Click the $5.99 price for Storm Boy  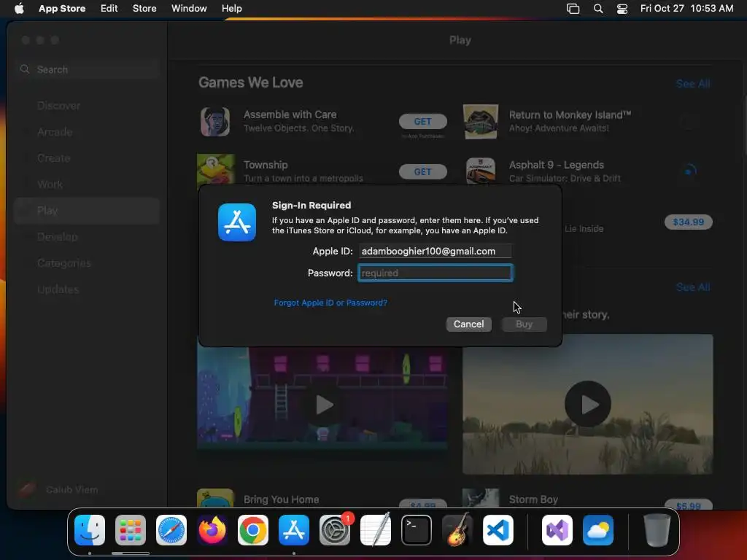click(689, 505)
